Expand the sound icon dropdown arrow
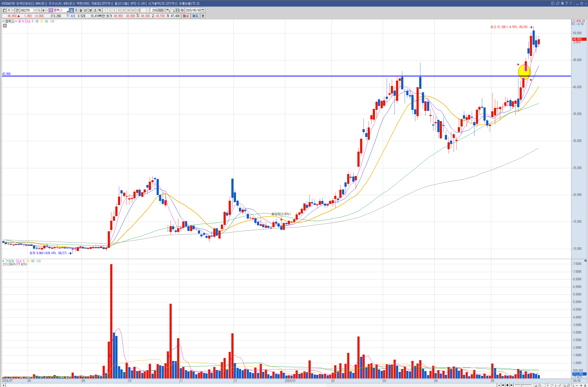The width and height of the screenshot is (588, 387). pyautogui.click(x=47, y=10)
